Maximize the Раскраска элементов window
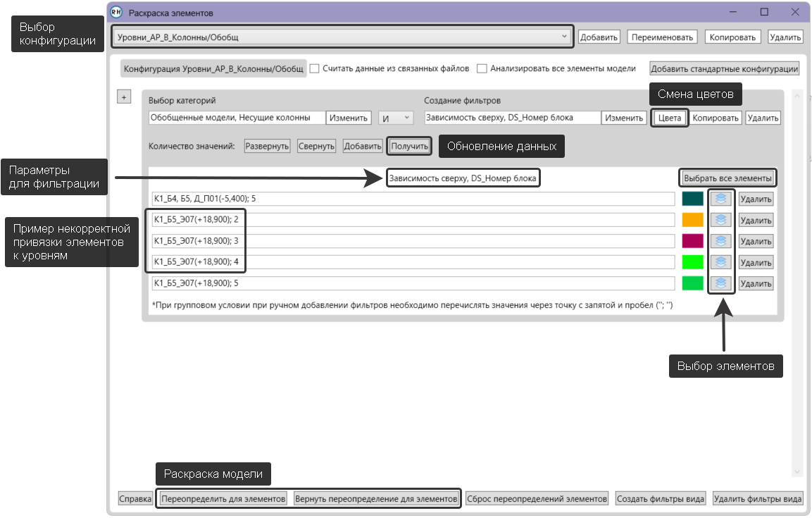812x518 pixels. 764,12
